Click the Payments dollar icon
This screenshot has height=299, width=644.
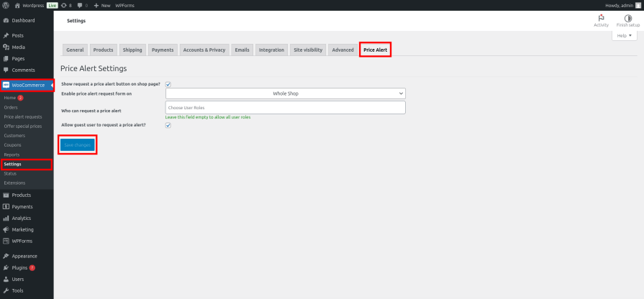pyautogui.click(x=6, y=207)
